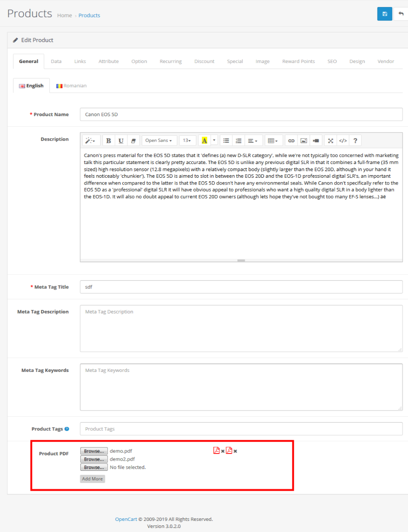Toggle underline formatting in the editor
Image resolution: width=408 pixels, height=532 pixels.
click(x=121, y=141)
